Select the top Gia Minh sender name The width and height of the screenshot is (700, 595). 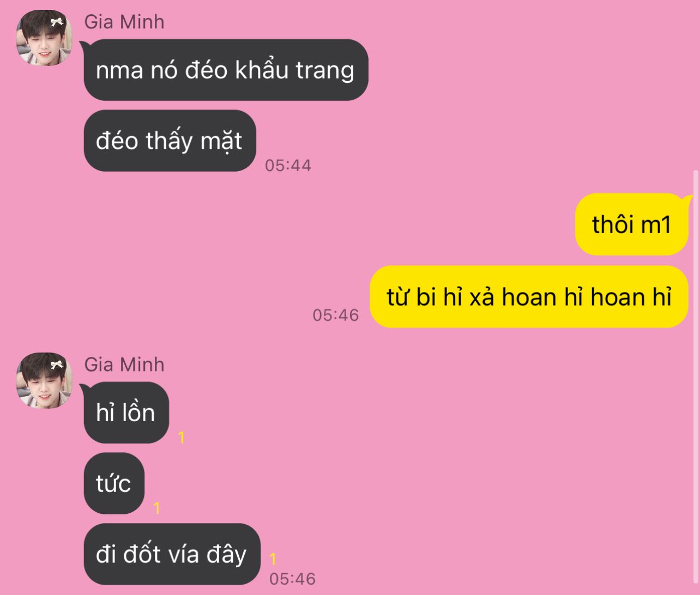tap(124, 22)
